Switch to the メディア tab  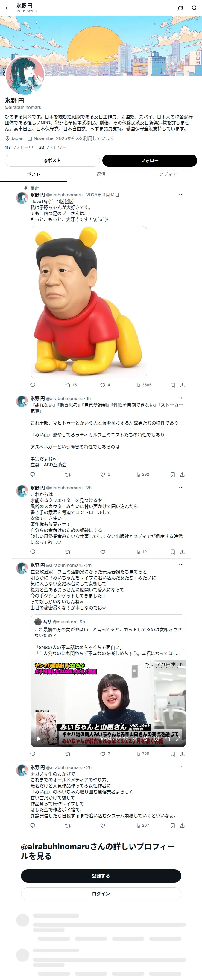(168, 174)
